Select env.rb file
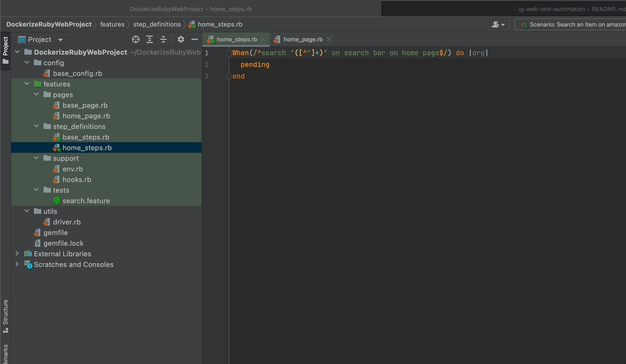 pos(72,169)
